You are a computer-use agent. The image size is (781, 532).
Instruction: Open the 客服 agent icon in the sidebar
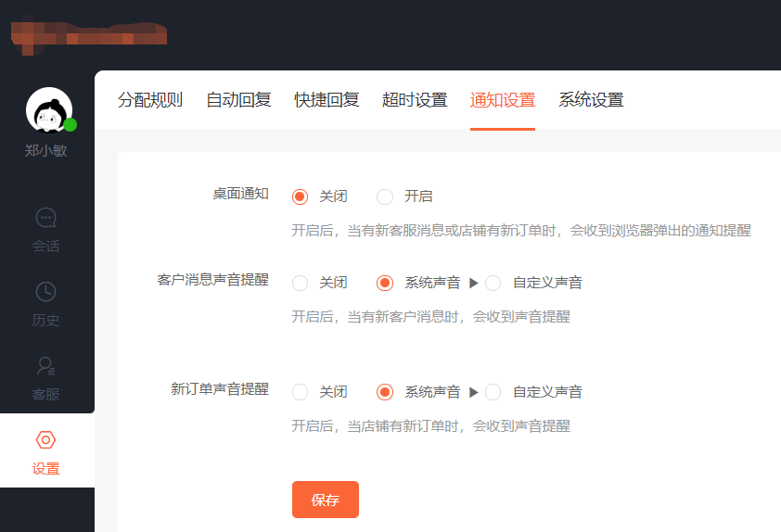[x=45, y=366]
